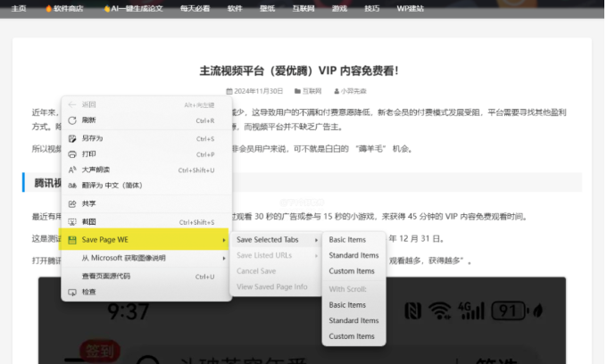The height and width of the screenshot is (364, 607).
Task: Expand the Save Selected Tabs submenu arrow
Action: coord(315,240)
